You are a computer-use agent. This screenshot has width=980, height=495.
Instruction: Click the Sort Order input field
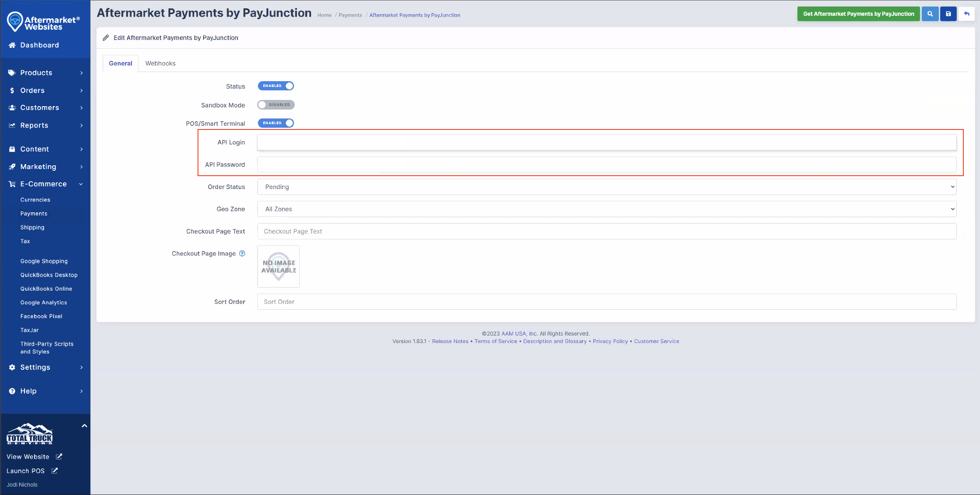pyautogui.click(x=607, y=302)
